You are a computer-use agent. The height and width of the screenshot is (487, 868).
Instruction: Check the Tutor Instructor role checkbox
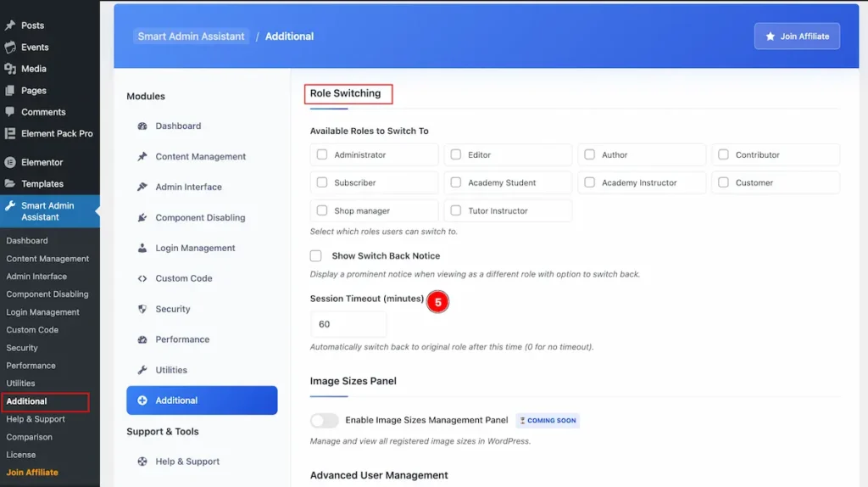point(455,210)
